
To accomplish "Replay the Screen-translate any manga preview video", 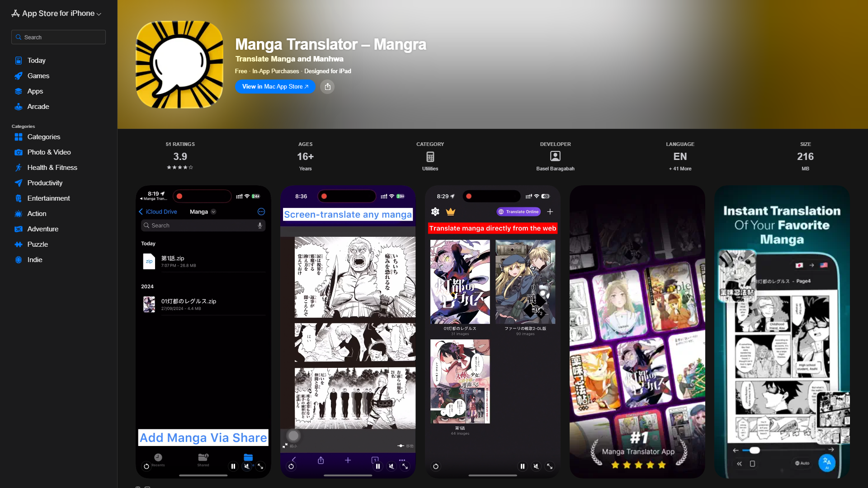I will (x=291, y=466).
